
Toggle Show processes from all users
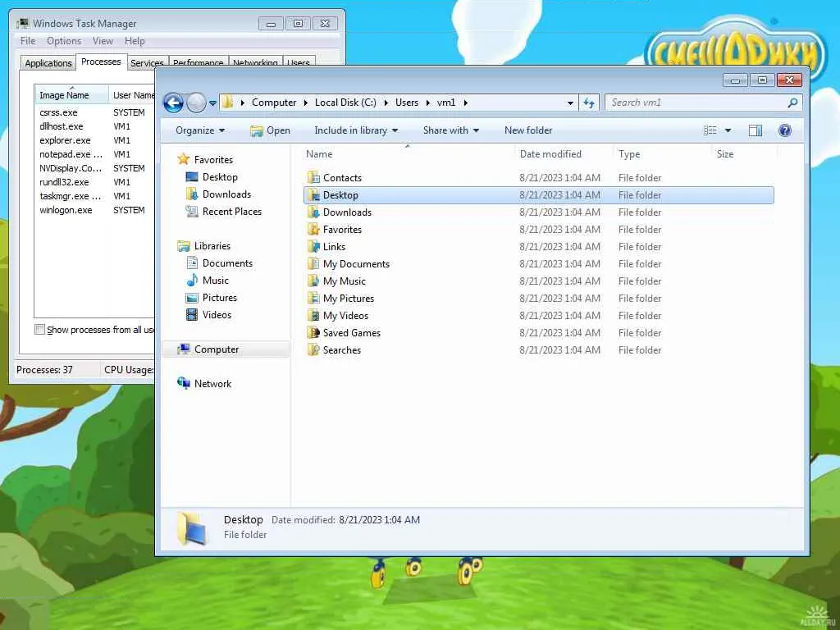[x=39, y=329]
